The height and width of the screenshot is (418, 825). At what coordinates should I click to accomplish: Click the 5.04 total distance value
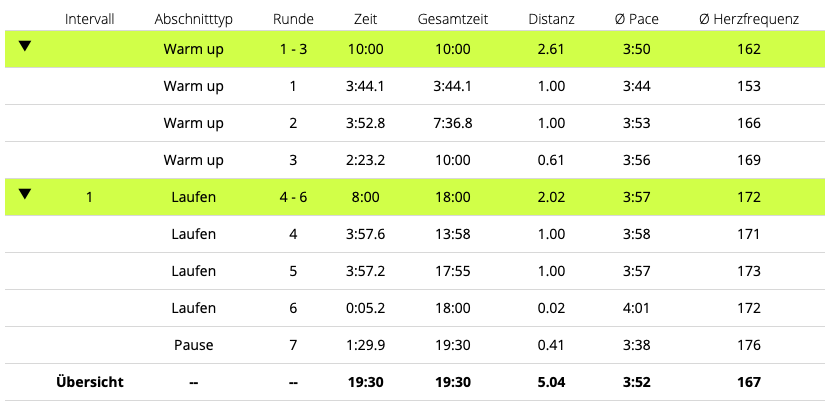point(551,382)
